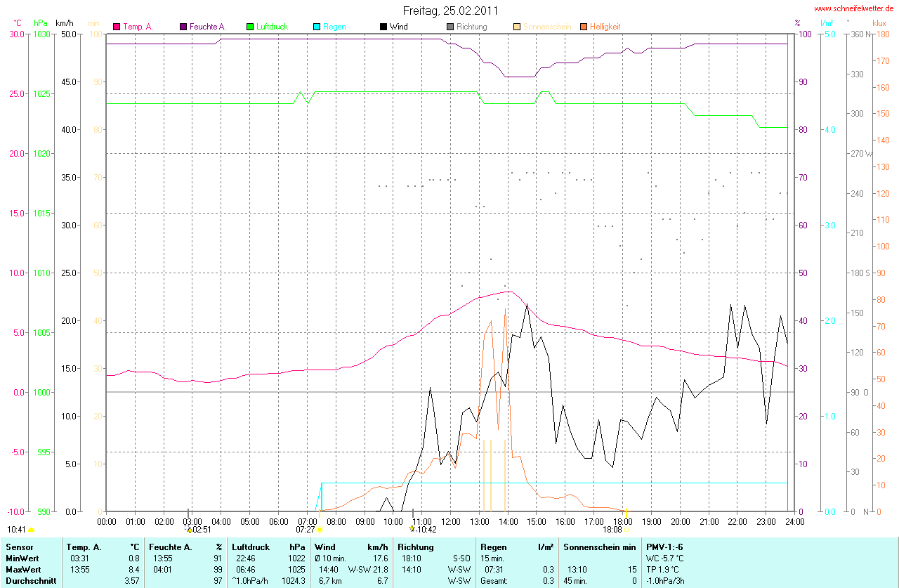Click the °C axis unit label
899x588 pixels.
coord(18,23)
